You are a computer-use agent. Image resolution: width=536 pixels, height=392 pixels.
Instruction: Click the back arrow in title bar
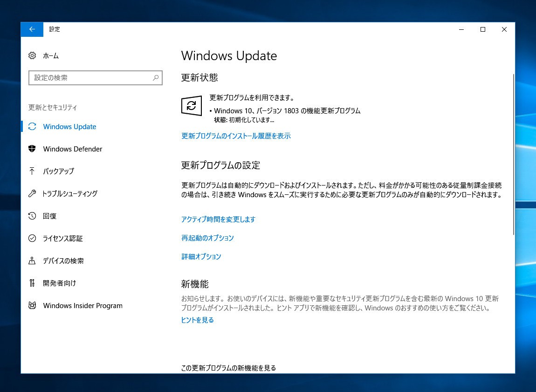(32, 29)
